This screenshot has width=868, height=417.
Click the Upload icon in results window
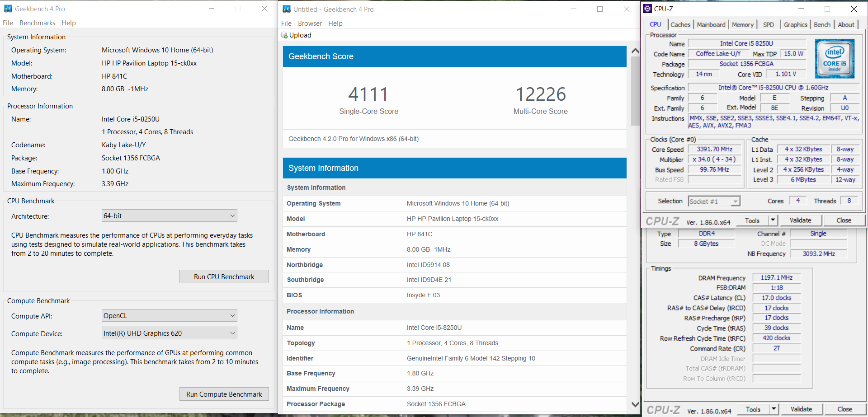(x=284, y=35)
